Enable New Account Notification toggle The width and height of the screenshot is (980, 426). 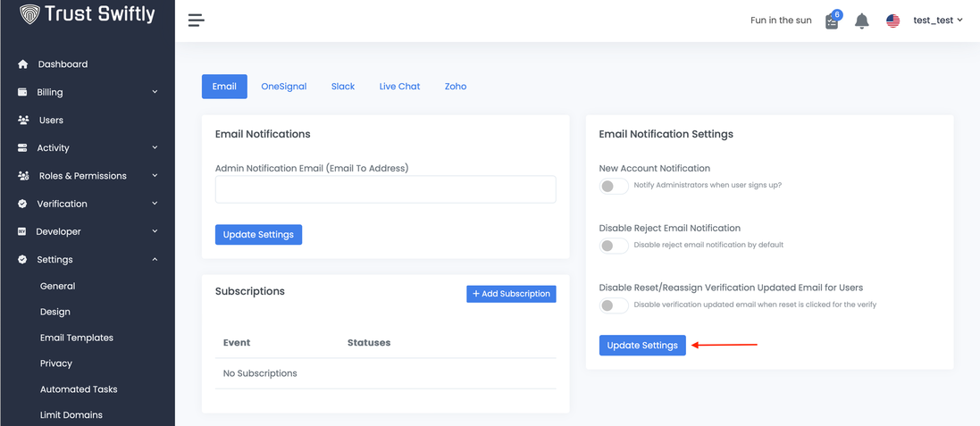pyautogui.click(x=613, y=186)
